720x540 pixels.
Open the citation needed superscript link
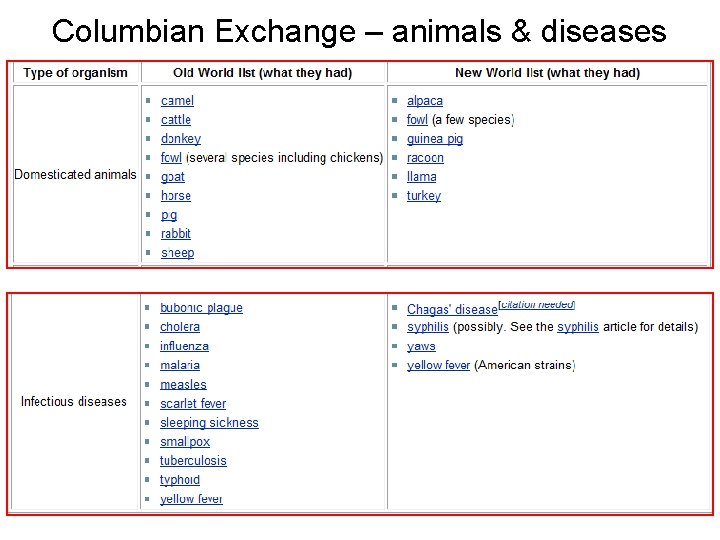pos(537,304)
